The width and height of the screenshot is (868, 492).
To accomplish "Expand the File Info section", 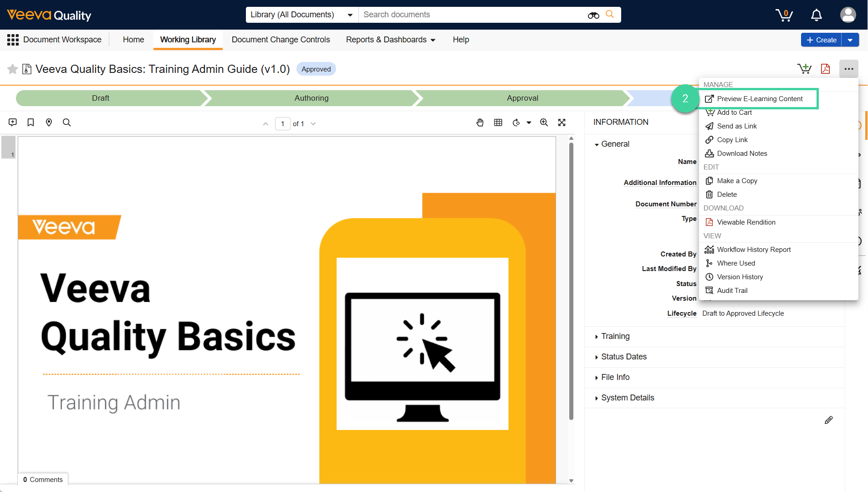I will coord(612,377).
